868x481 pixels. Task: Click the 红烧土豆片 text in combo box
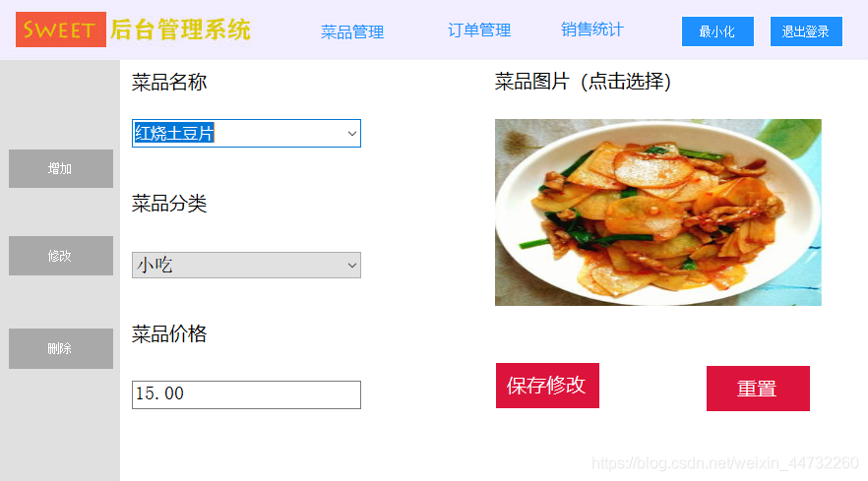click(174, 133)
